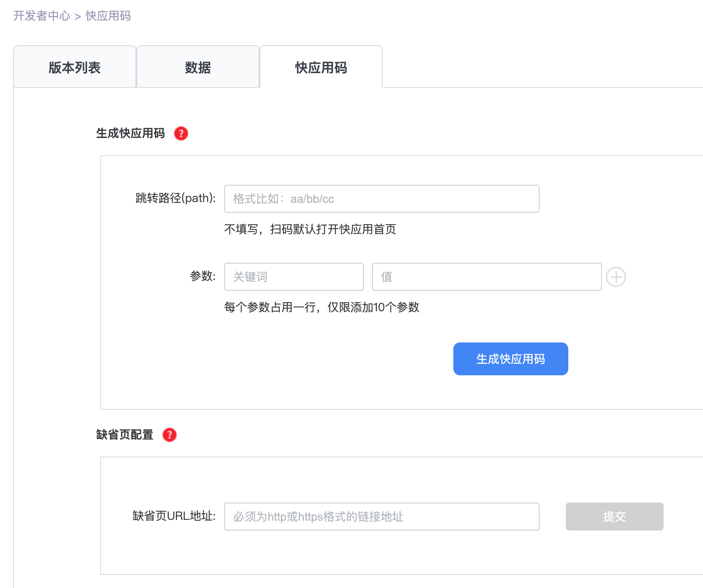Focus the 缺省页URL地址 input field
Viewport: 703px width, 588px height.
[x=381, y=517]
